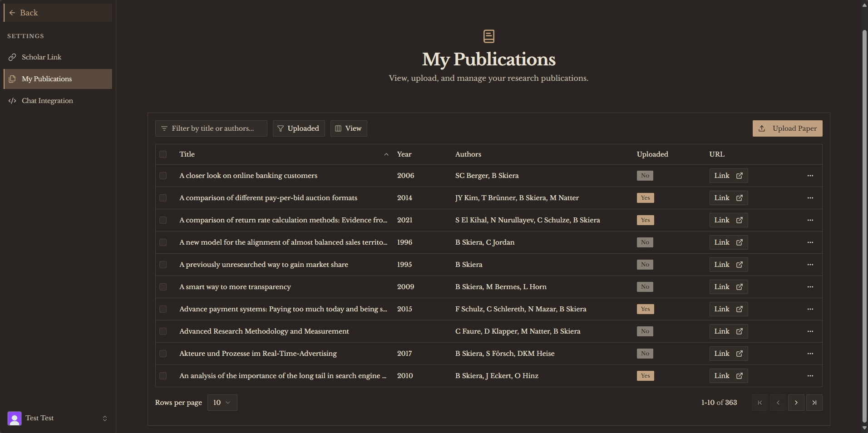The image size is (868, 433).
Task: Open the Link for the 1996 sales territory paper
Action: (729, 242)
